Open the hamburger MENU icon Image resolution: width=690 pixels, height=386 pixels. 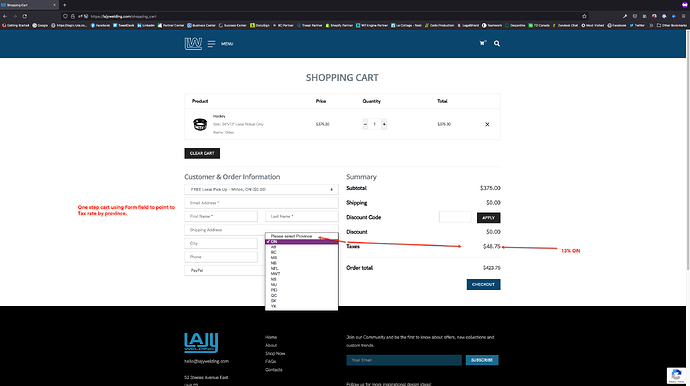[211, 44]
